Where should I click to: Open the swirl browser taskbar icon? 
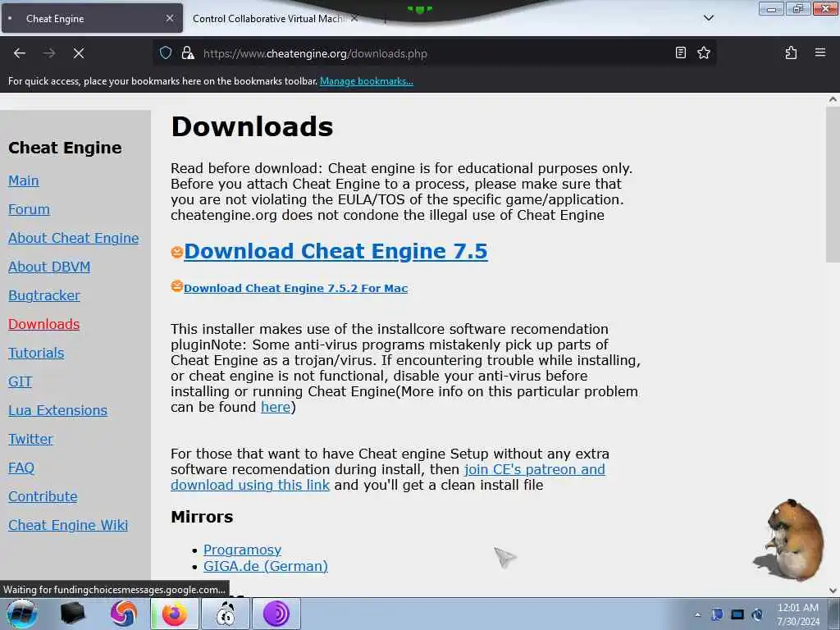[124, 614]
